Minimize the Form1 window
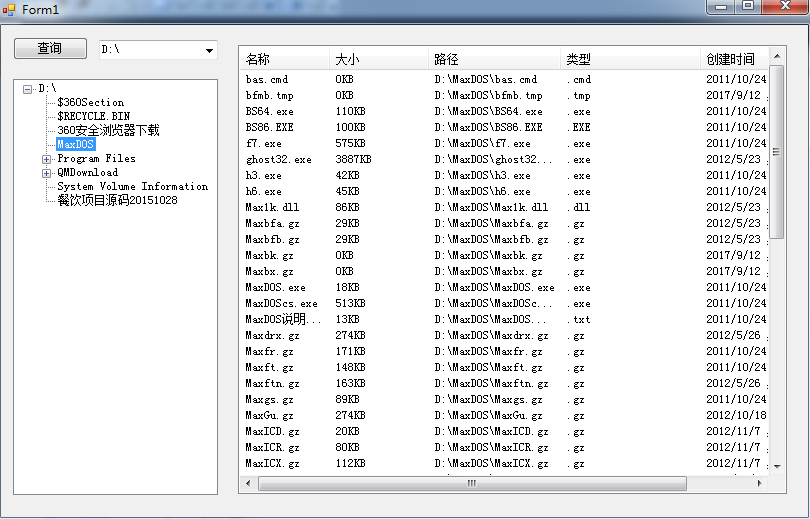Viewport: 810px width, 519px height. coord(721,7)
